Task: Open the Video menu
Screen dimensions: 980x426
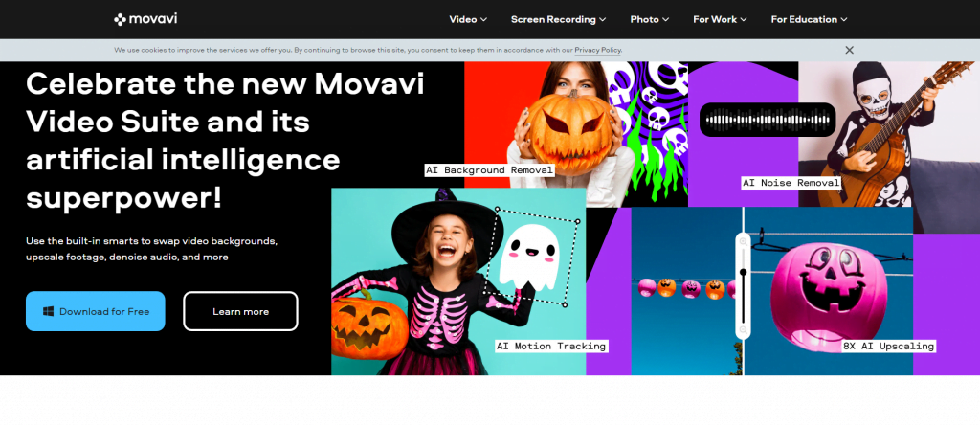Action: click(467, 19)
